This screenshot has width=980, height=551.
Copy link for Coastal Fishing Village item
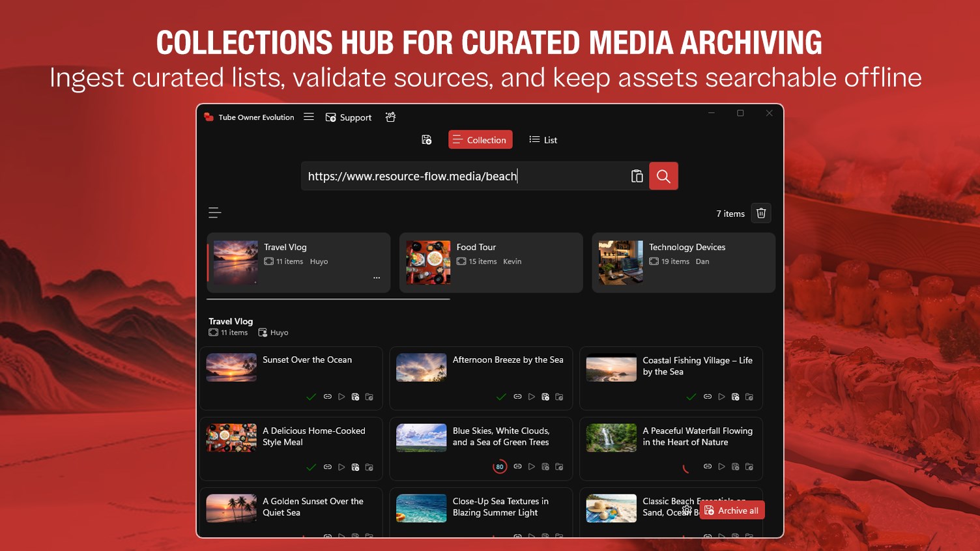[x=708, y=397]
